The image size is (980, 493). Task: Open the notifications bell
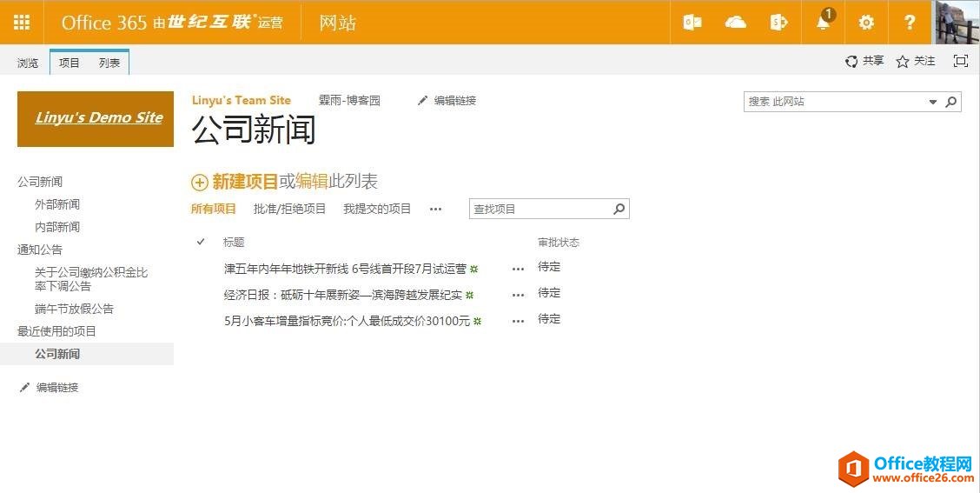824,23
